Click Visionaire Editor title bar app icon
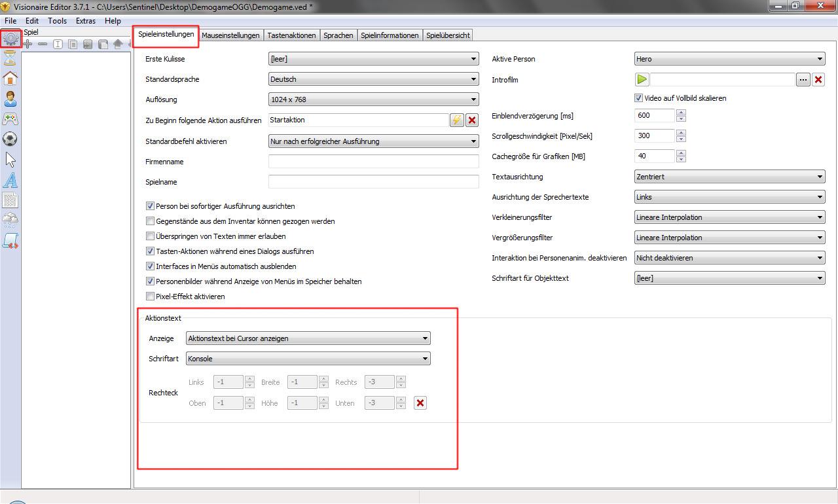Viewport: 838px width, 504px height. tap(6, 6)
